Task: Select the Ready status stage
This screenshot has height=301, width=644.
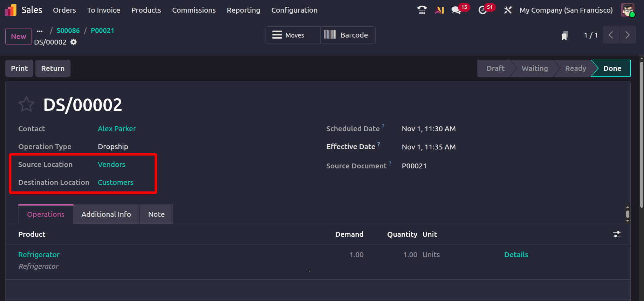Action: coord(575,68)
